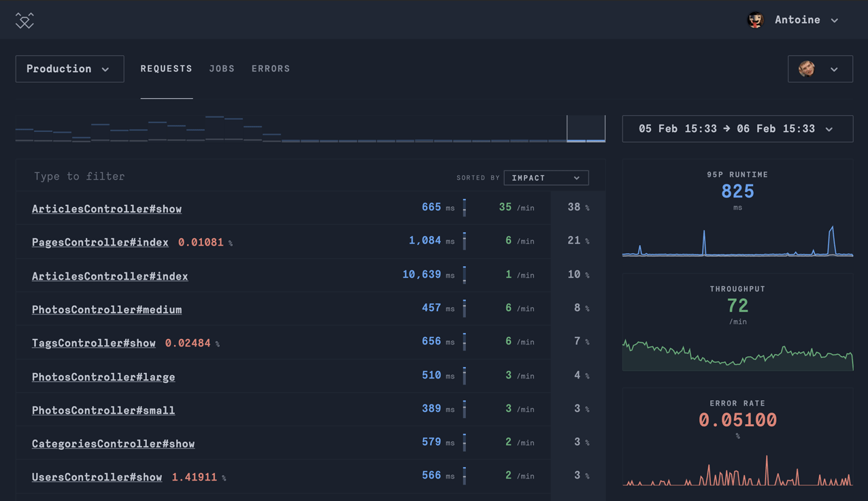Image resolution: width=868 pixels, height=501 pixels.
Task: Open PhotosController#medium link
Action: click(107, 309)
